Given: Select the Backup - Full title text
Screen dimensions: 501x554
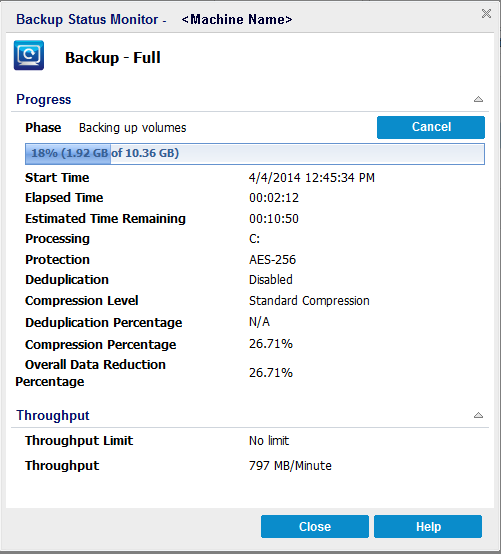Looking at the screenshot, I should coord(113,58).
